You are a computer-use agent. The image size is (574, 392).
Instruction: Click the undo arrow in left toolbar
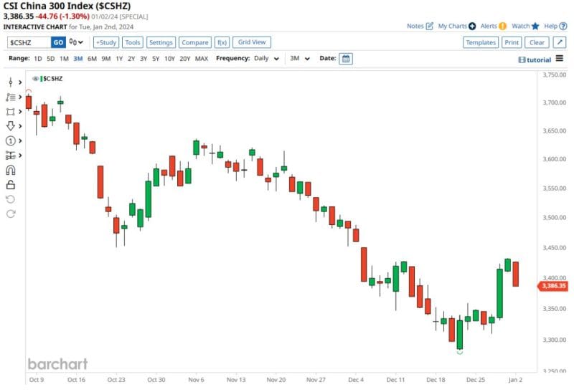click(x=11, y=199)
